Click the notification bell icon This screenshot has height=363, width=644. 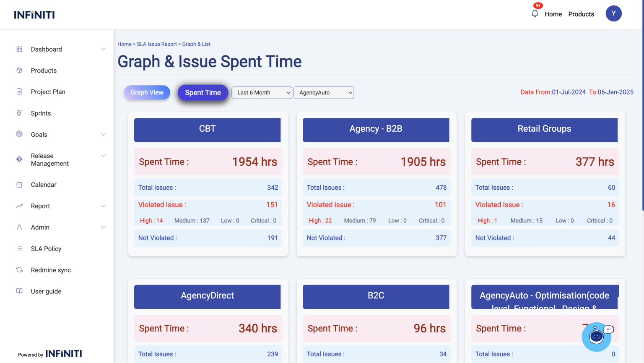coord(535,14)
